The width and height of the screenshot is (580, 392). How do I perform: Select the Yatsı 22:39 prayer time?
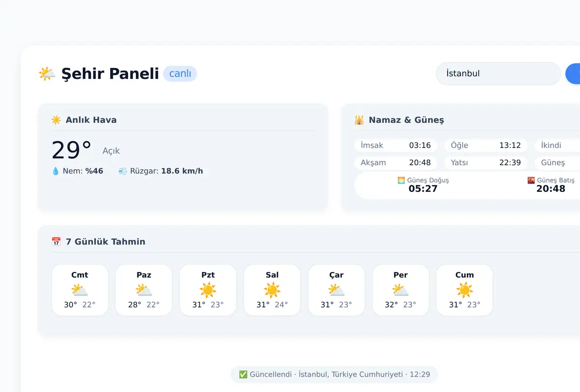click(486, 163)
